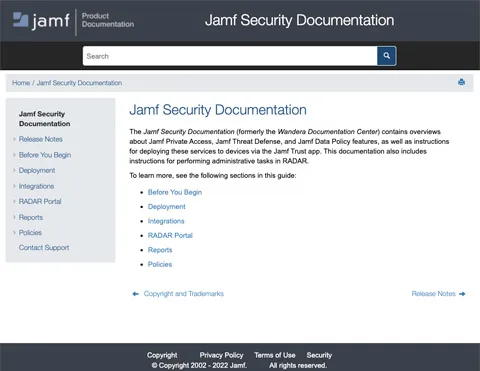This screenshot has height=371, width=480.
Task: Expand the Integrations sidebar chevron
Action: point(14,186)
